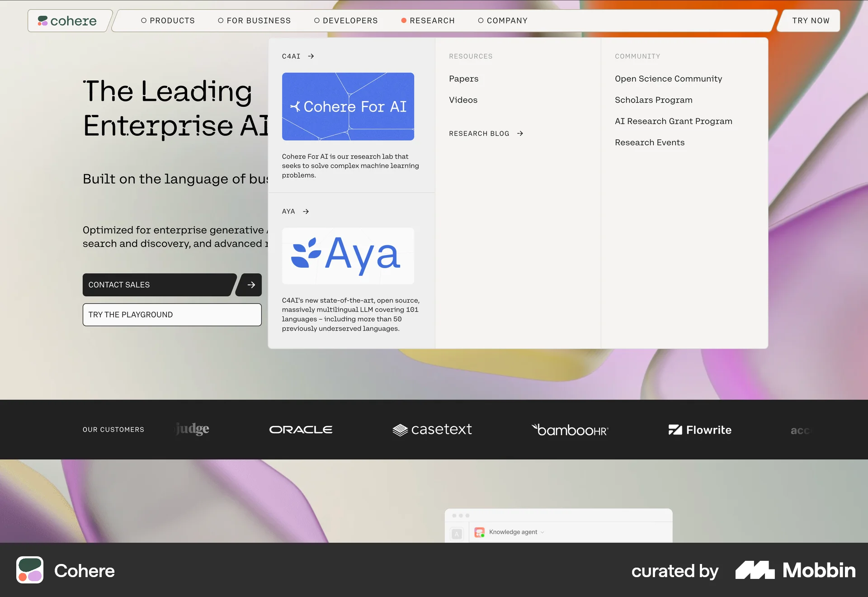This screenshot has height=597, width=868.
Task: Click the Aya preview image
Action: 348,256
